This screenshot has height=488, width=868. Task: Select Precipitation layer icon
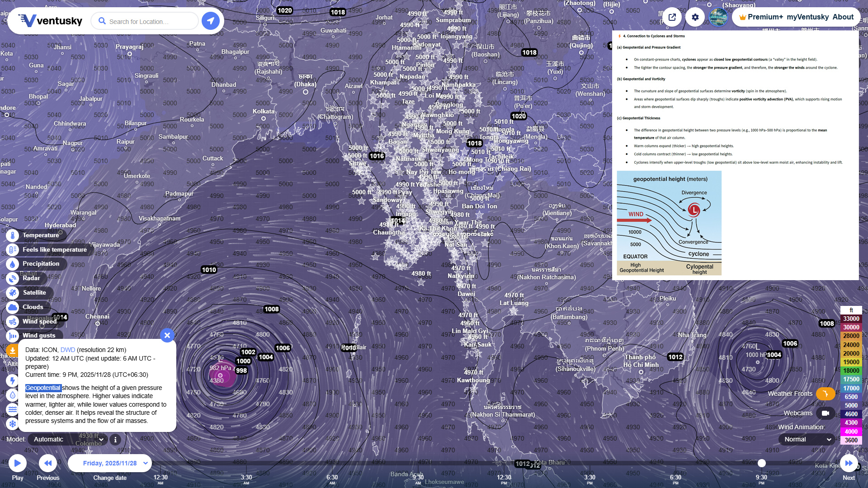(x=13, y=264)
